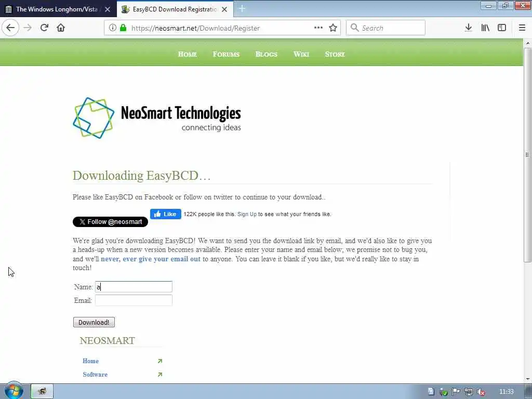Show site information icon in address bar
This screenshot has height=399, width=532.
113,28
